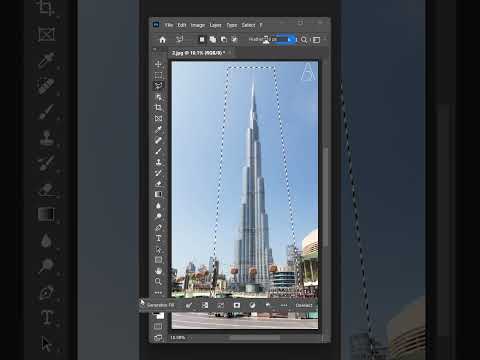The width and height of the screenshot is (480, 360).
Task: Open the Image menu
Action: point(198,25)
